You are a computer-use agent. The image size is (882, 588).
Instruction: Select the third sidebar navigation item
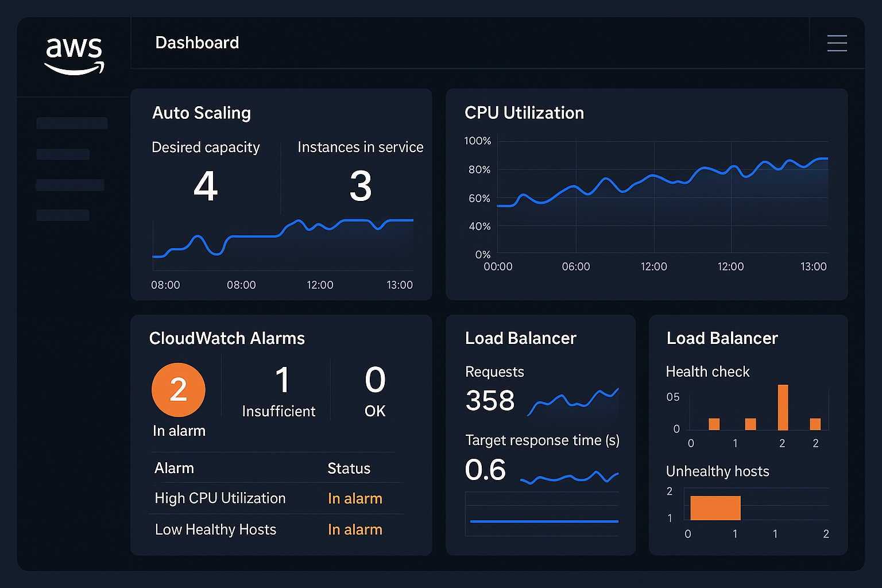(x=69, y=184)
